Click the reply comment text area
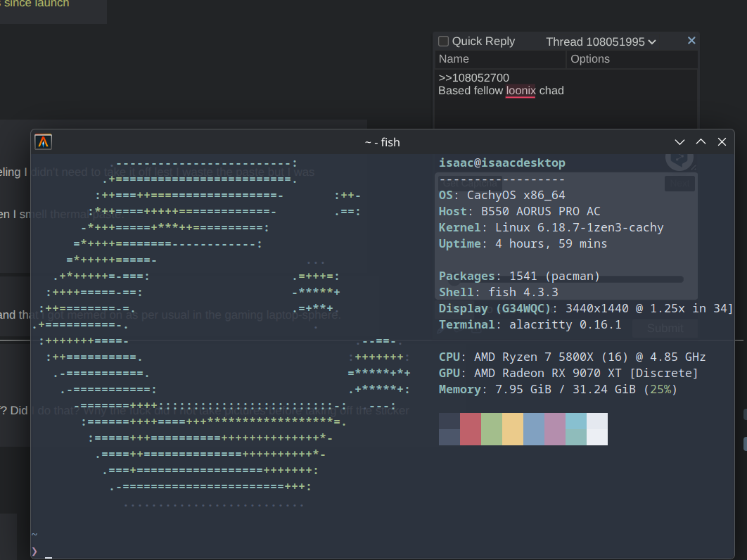747x560 pixels. (x=566, y=98)
